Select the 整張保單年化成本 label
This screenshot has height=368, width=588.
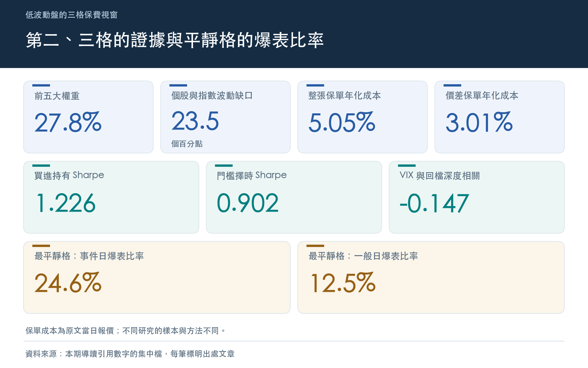[x=345, y=96]
